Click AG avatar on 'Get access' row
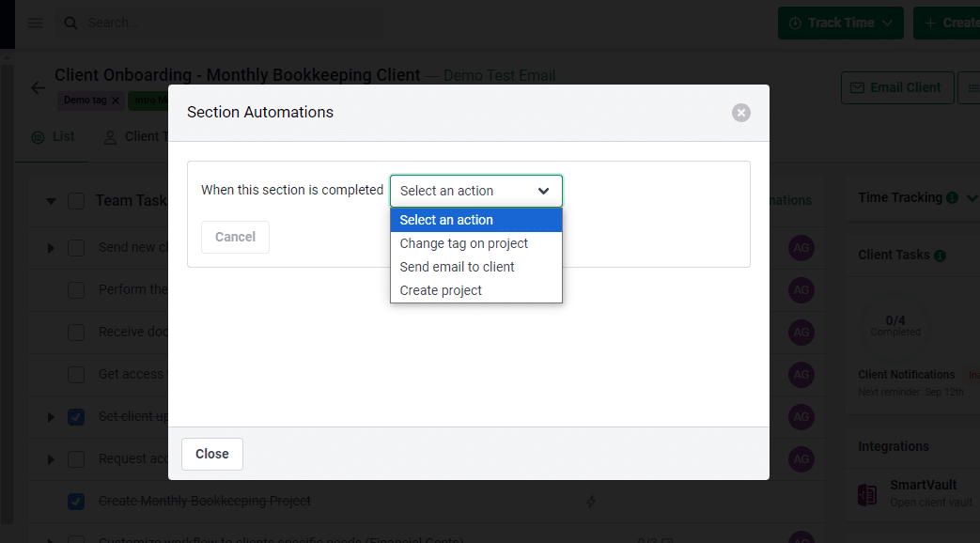Screen dimensions: 980x543 (x=801, y=375)
